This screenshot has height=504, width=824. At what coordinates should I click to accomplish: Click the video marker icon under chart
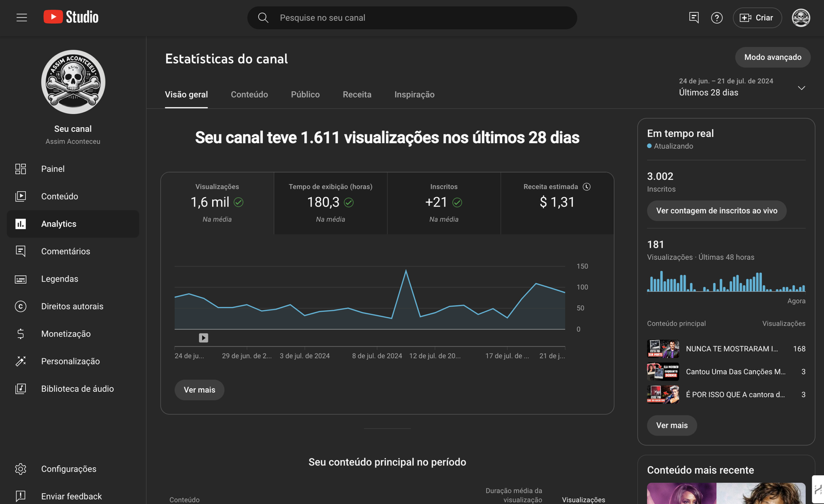(x=203, y=338)
